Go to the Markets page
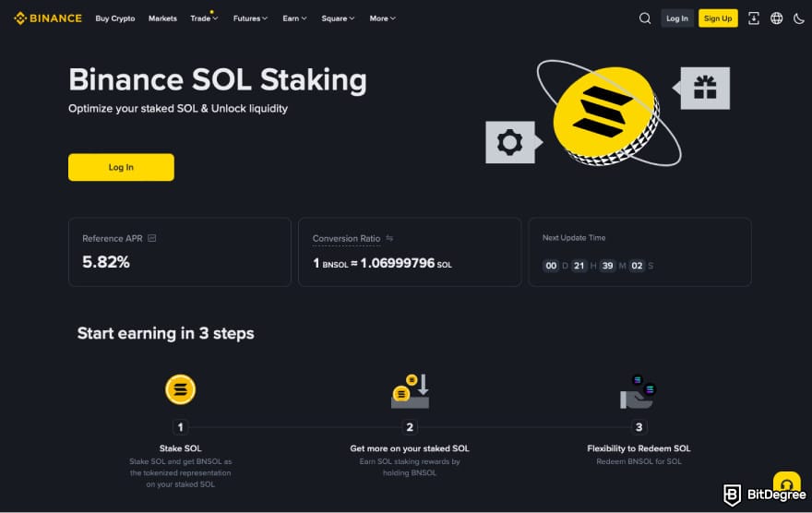The image size is (812, 513). (162, 18)
